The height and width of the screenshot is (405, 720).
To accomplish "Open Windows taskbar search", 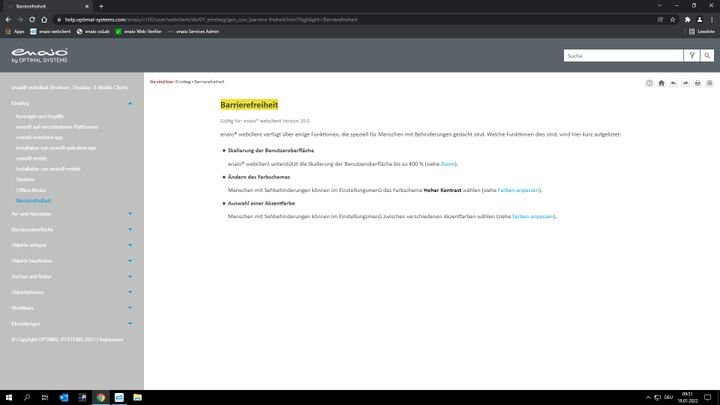I will (x=27, y=398).
